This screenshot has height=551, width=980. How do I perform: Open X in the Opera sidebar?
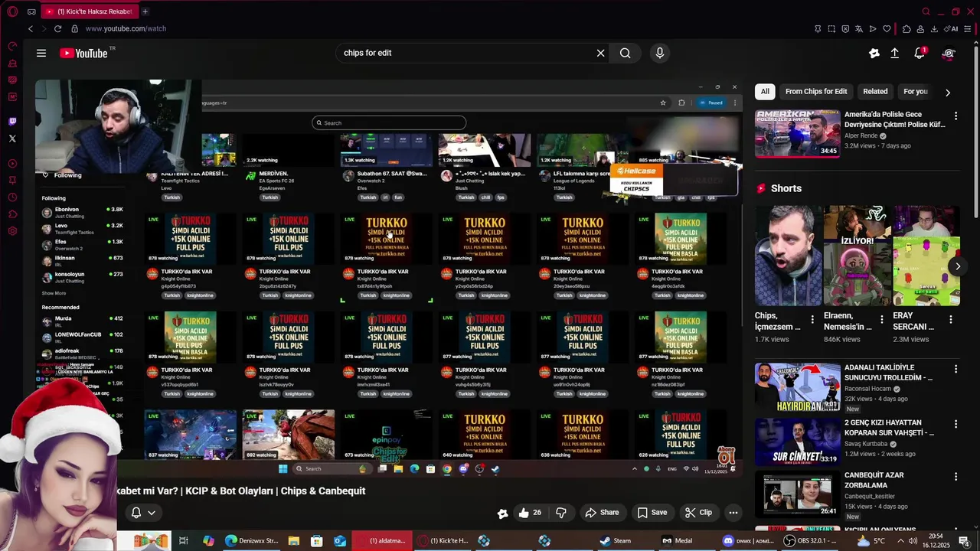pos(12,139)
